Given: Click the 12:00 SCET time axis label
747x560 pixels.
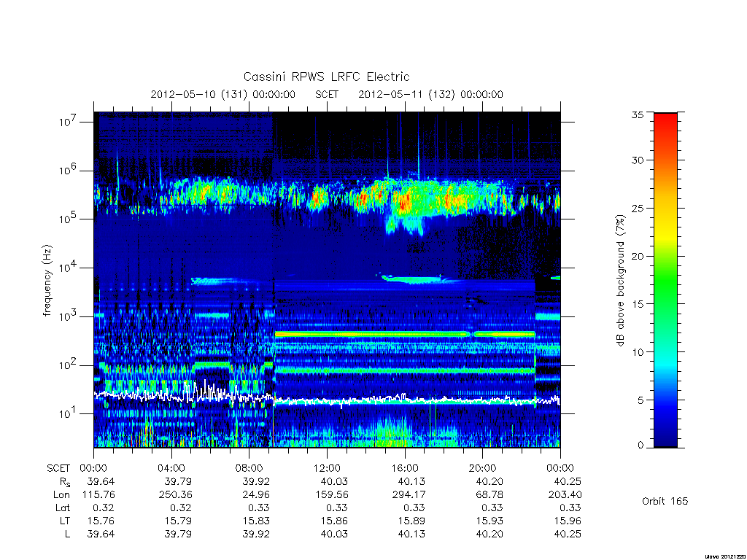Looking at the screenshot, I should [x=327, y=468].
